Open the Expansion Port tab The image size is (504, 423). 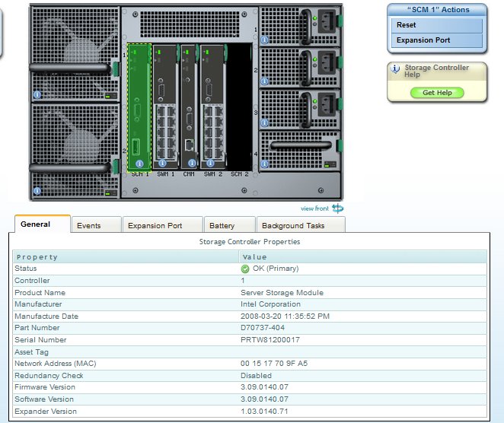(155, 225)
